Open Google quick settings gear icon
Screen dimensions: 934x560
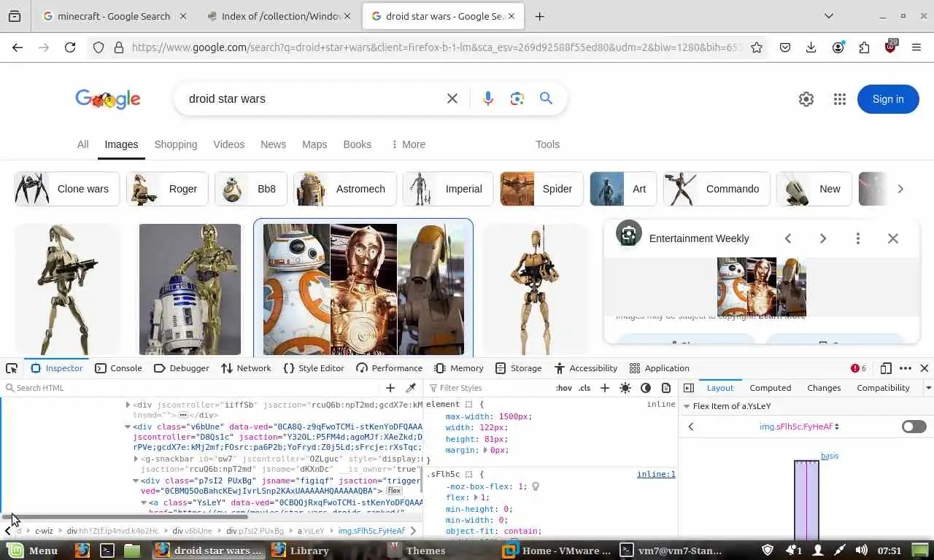tap(806, 99)
